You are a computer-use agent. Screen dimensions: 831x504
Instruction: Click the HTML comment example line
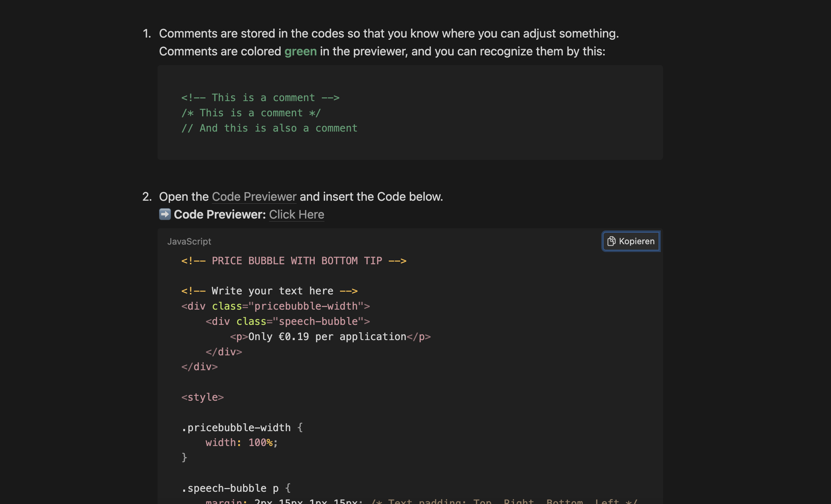(x=260, y=98)
